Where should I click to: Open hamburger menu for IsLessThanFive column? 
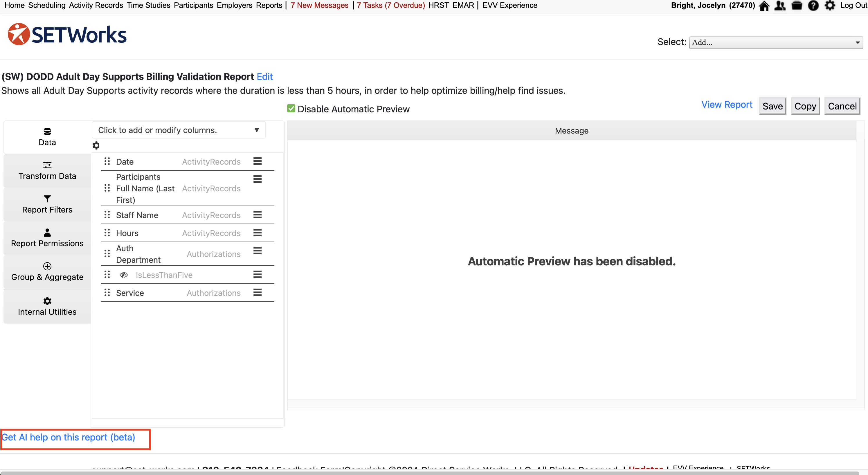pos(257,275)
